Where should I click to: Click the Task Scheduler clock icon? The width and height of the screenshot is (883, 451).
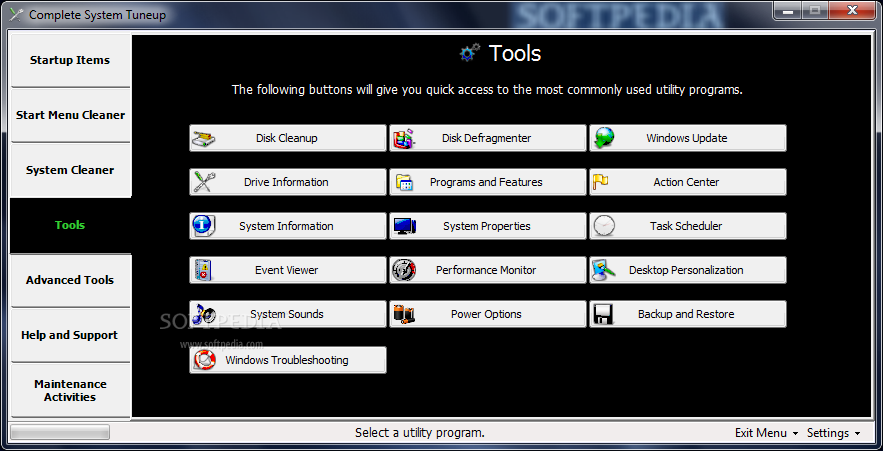tap(604, 226)
